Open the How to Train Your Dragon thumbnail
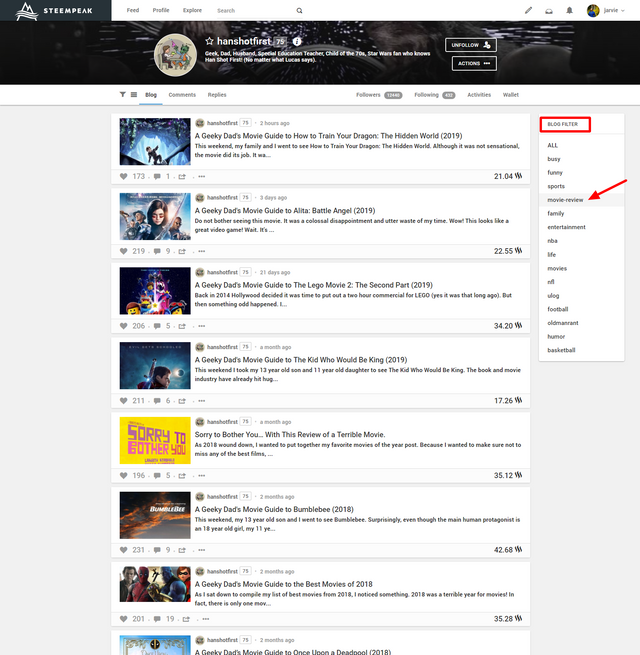 click(155, 141)
